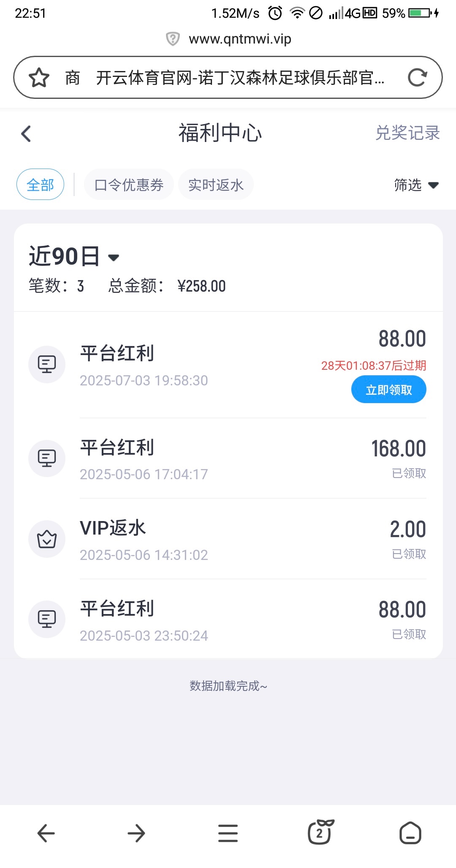Tap the back chevron beside 福利中心
The height and width of the screenshot is (868, 456).
26,134
